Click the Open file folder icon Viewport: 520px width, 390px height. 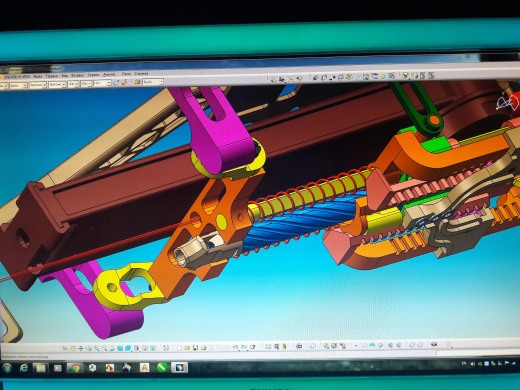(187, 348)
